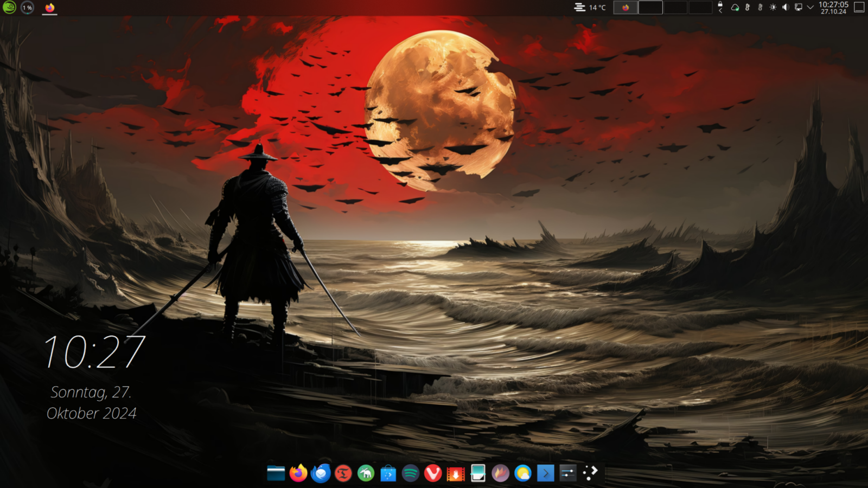Open the file manager from the dock
Image resolution: width=868 pixels, height=488 pixels.
tap(276, 473)
